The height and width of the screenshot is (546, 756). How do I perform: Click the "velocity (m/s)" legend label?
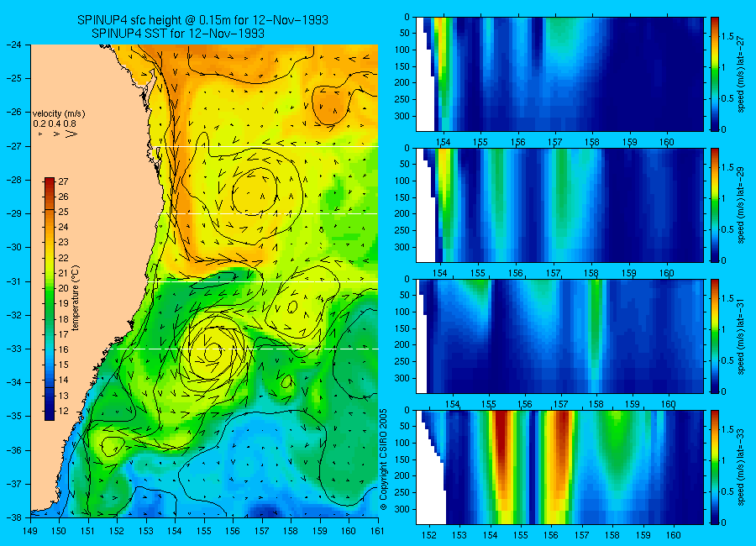point(59,114)
